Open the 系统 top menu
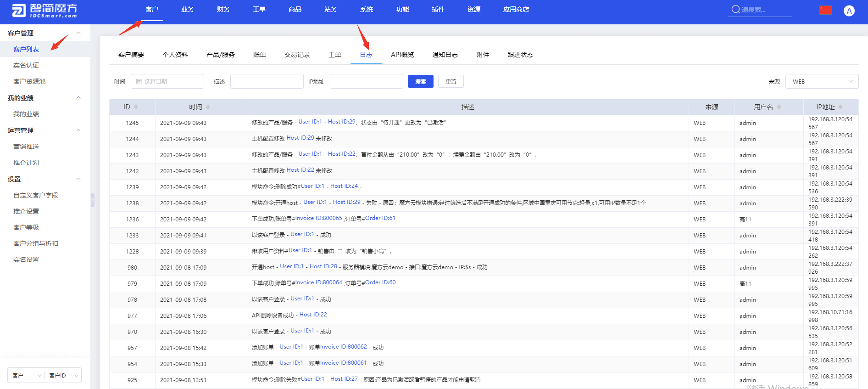 click(x=367, y=10)
